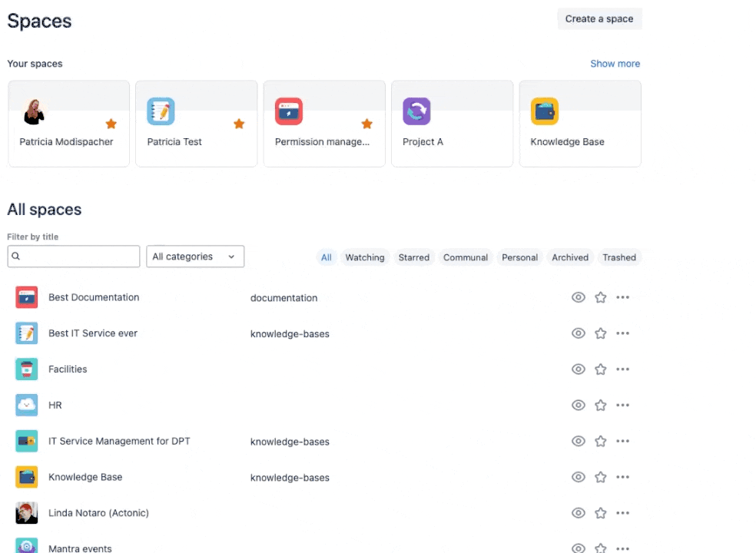Open the options menu for Knowledge Base row
Viewport: 756px width, 553px height.
(x=622, y=477)
